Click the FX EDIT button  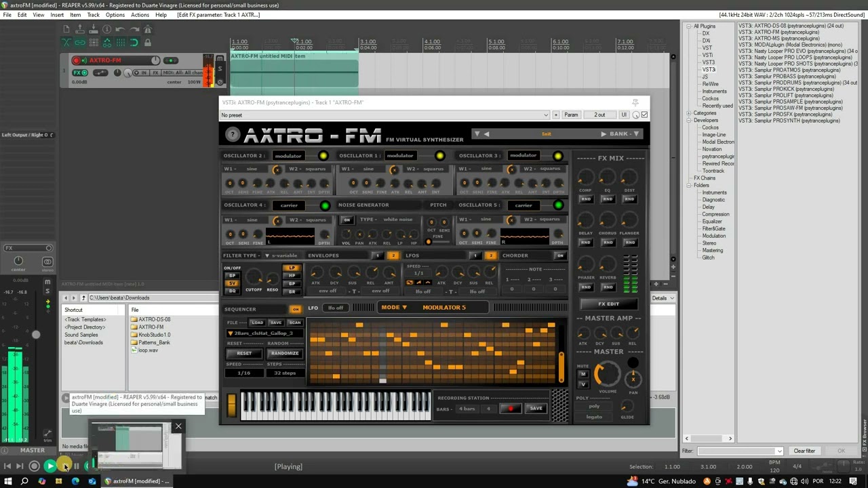point(608,304)
